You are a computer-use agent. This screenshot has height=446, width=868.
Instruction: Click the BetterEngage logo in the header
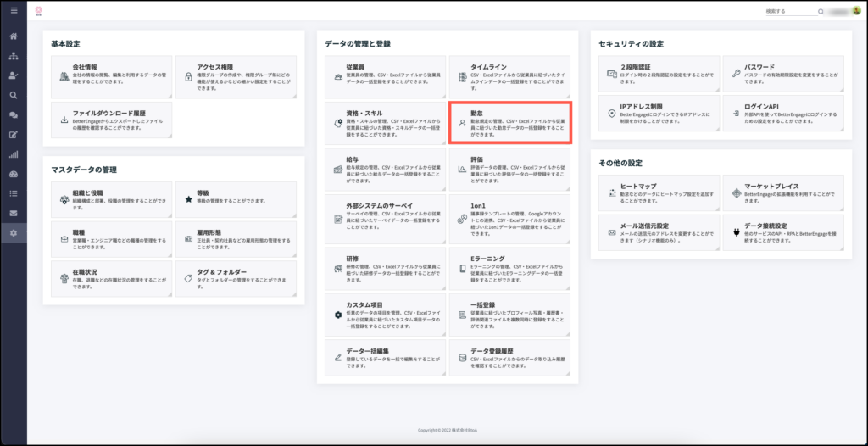[x=38, y=10]
